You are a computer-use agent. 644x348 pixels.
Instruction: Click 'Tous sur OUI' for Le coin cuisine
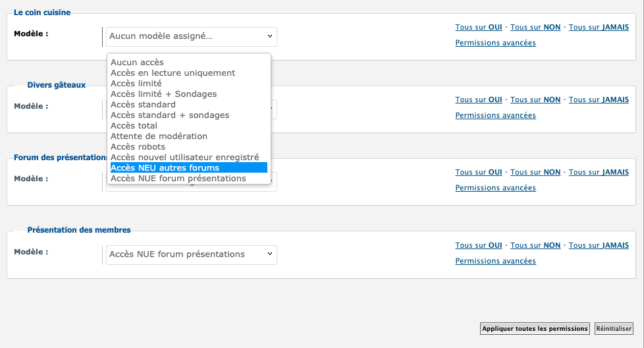(479, 28)
